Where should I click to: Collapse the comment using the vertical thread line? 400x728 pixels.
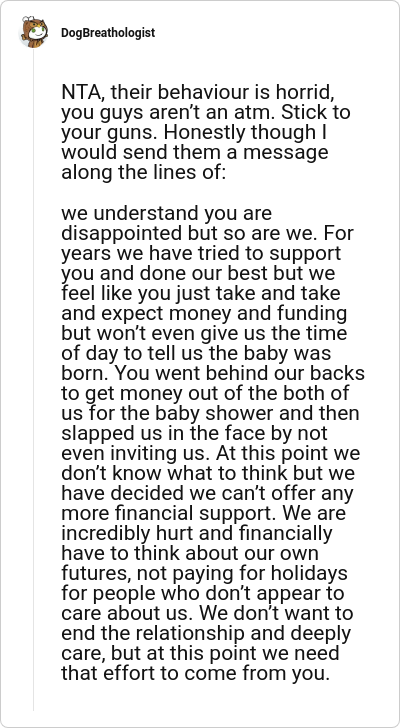33,379
